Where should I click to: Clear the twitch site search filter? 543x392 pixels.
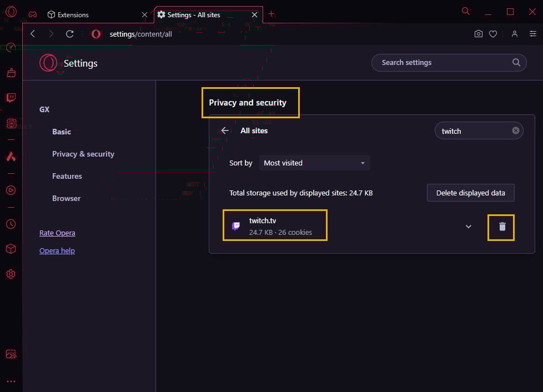point(516,130)
